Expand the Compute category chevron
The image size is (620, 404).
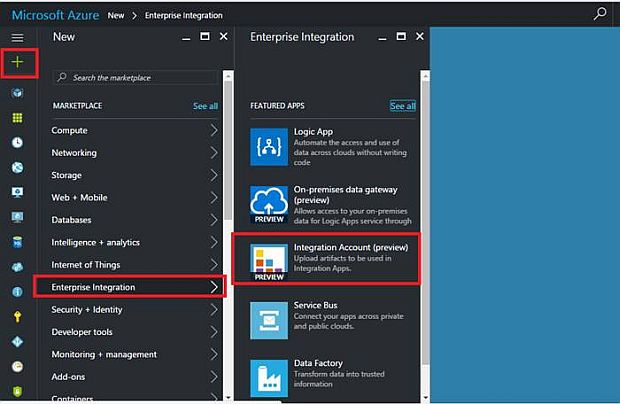[x=214, y=130]
